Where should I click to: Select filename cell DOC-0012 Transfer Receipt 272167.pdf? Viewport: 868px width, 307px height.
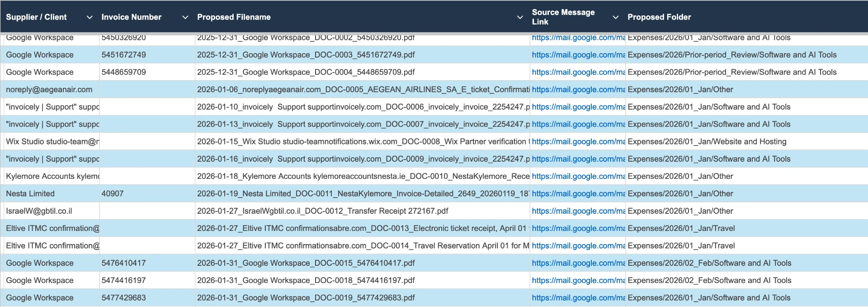coord(363,211)
